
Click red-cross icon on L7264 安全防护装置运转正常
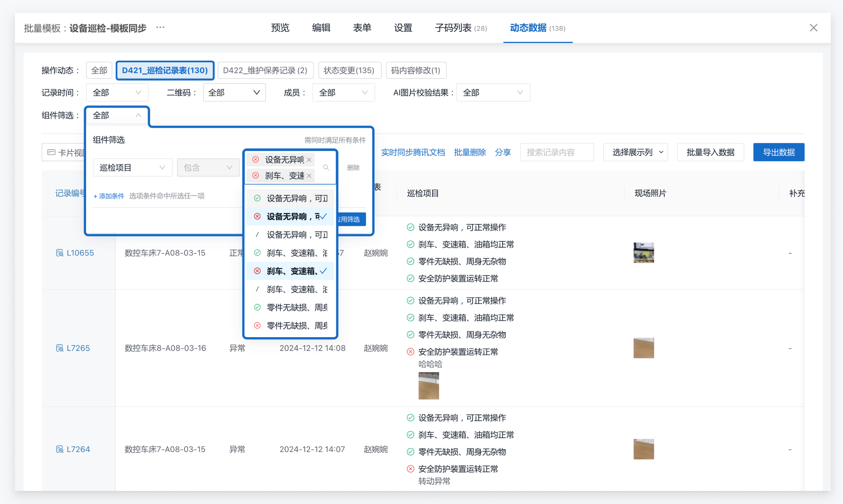410,469
